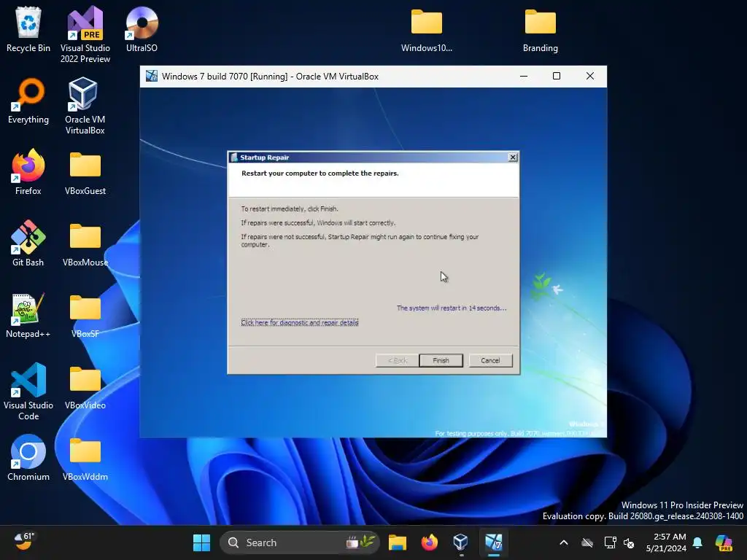Open the weather widget showing 61°
The image size is (747, 560).
point(24,542)
